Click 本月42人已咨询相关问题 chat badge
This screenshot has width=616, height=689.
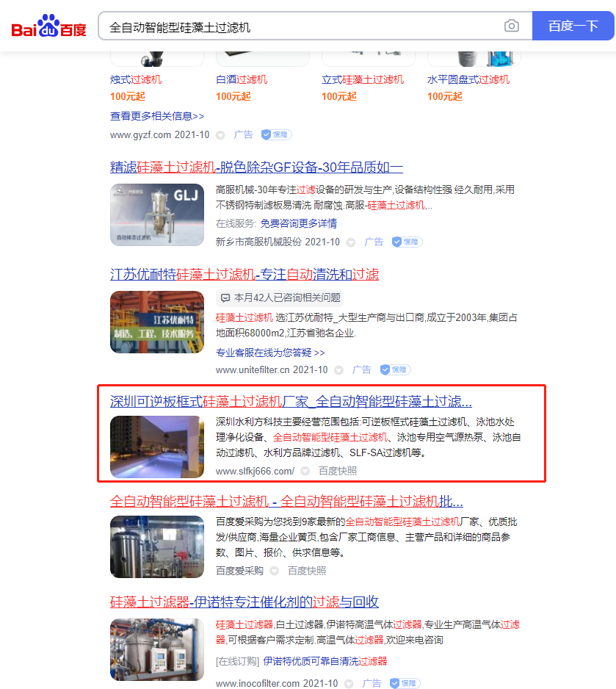click(x=280, y=298)
